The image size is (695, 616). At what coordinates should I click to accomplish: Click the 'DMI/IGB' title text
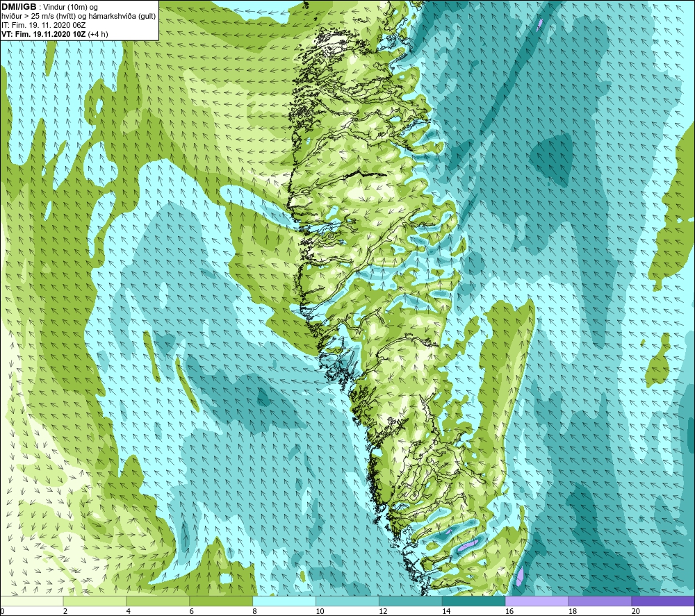point(19,7)
